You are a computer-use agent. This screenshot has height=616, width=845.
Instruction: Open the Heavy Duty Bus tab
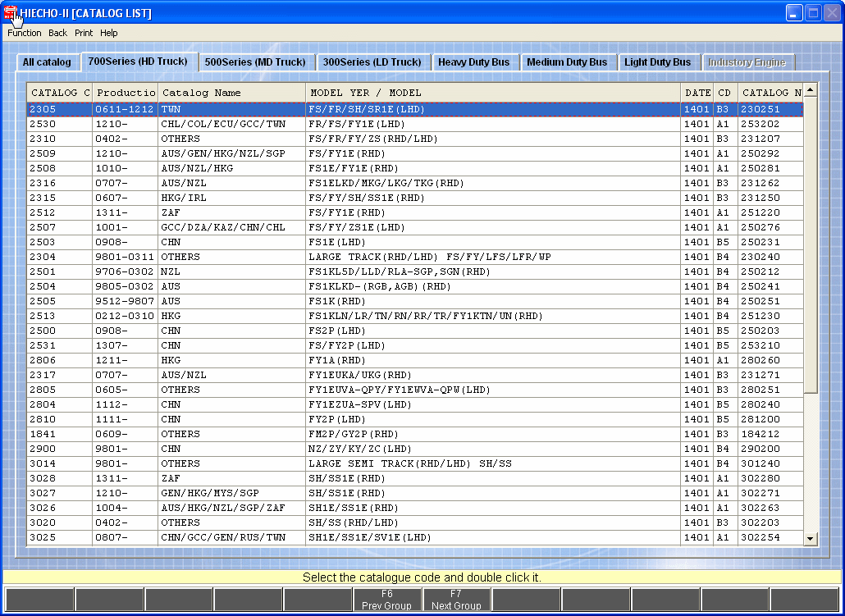pyautogui.click(x=473, y=62)
